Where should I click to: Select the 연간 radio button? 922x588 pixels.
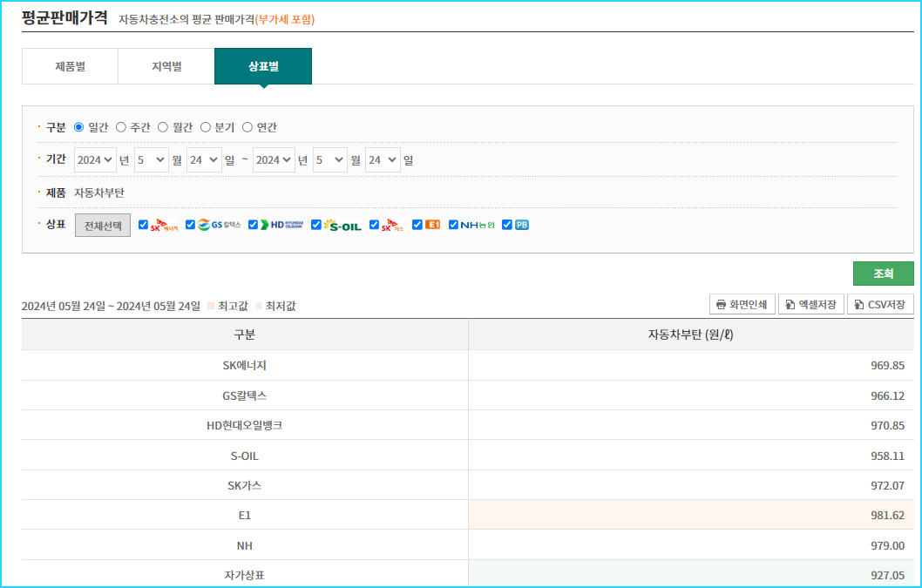(x=247, y=127)
